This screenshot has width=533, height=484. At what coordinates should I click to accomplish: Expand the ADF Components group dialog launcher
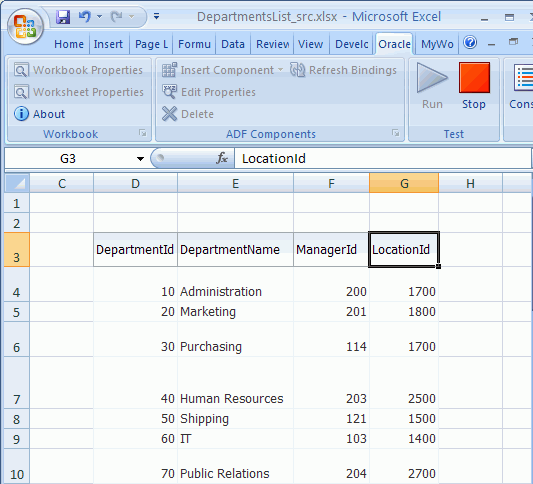click(x=395, y=133)
